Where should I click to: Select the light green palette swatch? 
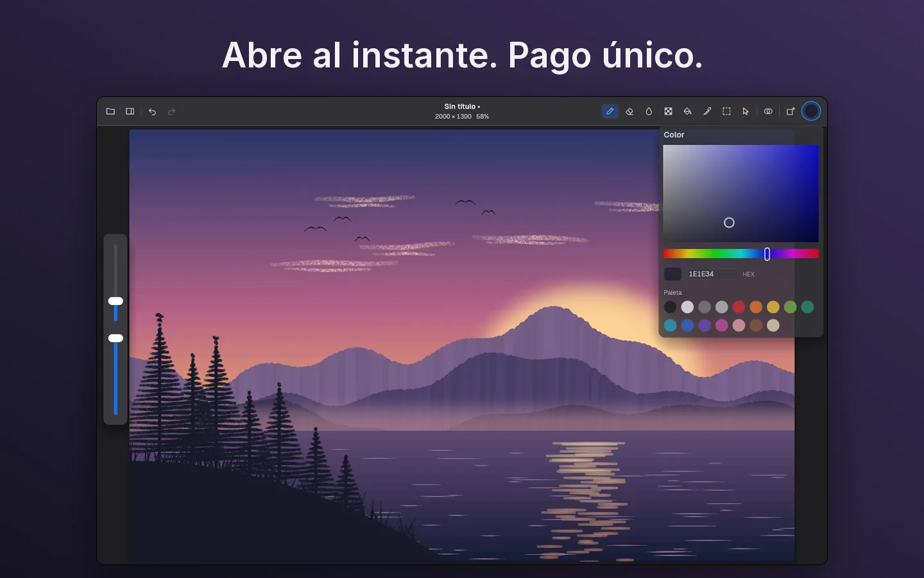point(791,307)
